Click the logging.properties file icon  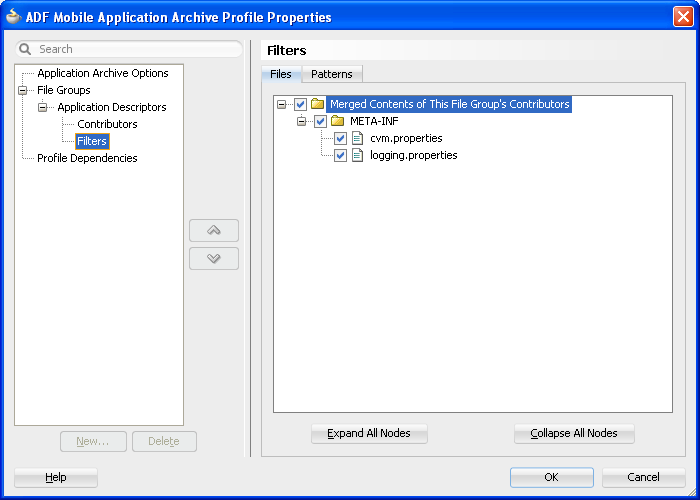click(357, 155)
